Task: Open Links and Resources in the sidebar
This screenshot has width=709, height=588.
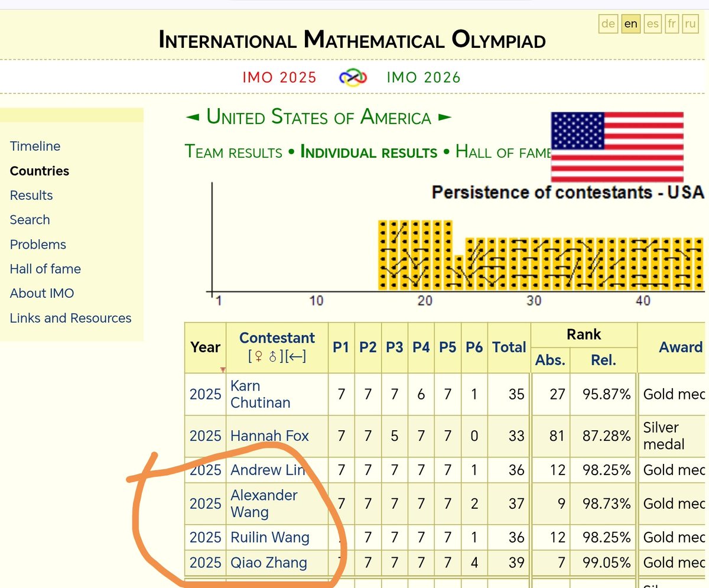Action: point(70,318)
